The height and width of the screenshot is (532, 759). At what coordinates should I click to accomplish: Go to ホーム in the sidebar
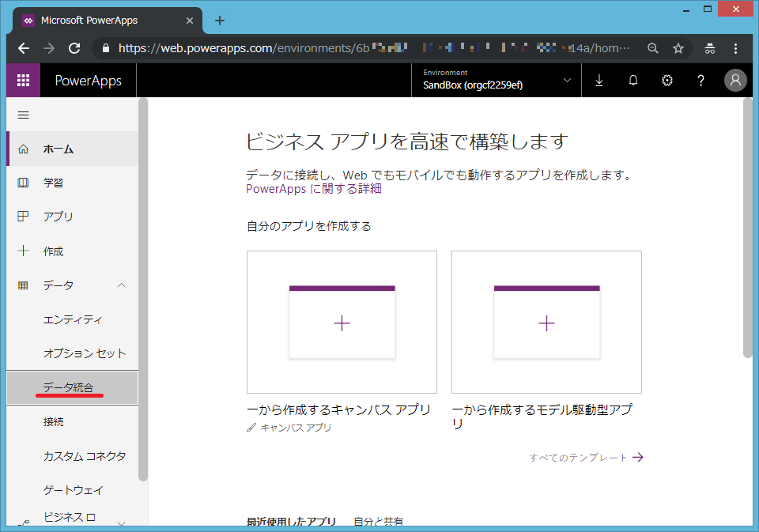[73, 149]
